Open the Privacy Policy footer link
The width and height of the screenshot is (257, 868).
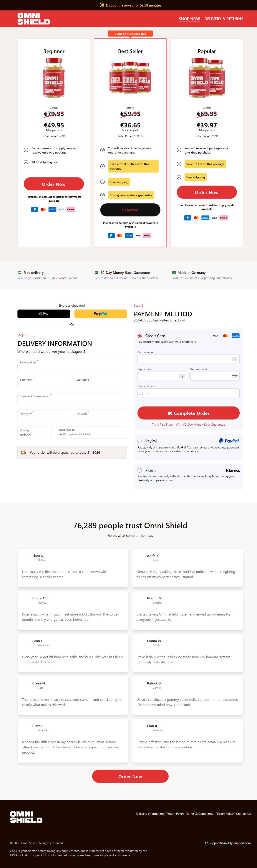[x=224, y=813]
